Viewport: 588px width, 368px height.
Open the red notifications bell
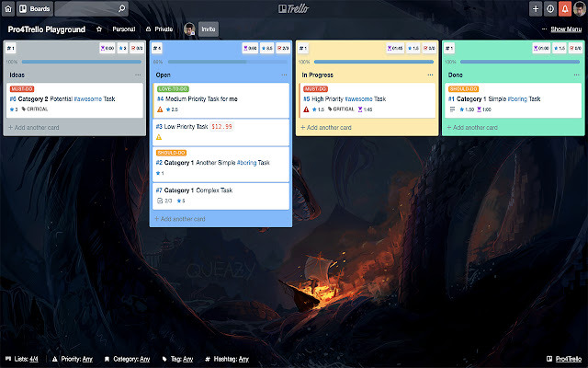point(565,8)
